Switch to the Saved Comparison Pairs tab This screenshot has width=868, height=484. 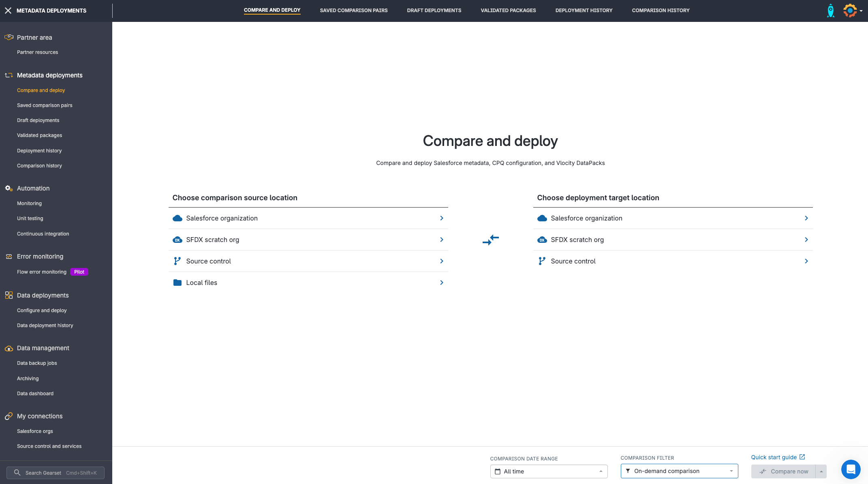353,11
